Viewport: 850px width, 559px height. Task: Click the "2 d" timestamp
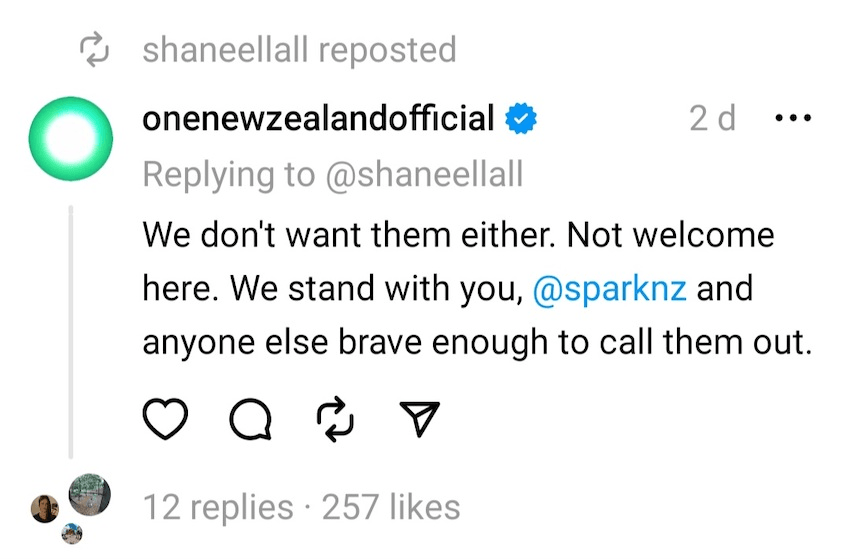click(712, 118)
